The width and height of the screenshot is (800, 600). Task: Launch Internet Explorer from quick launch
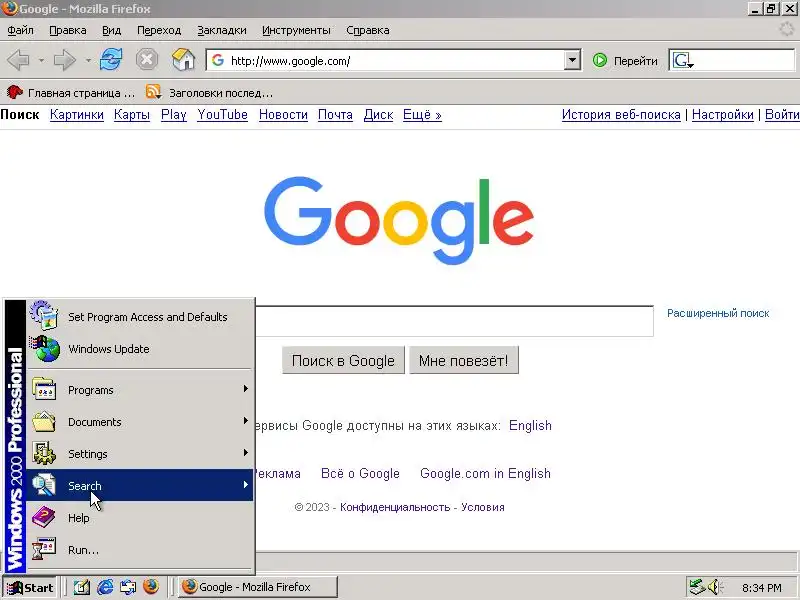pos(105,587)
